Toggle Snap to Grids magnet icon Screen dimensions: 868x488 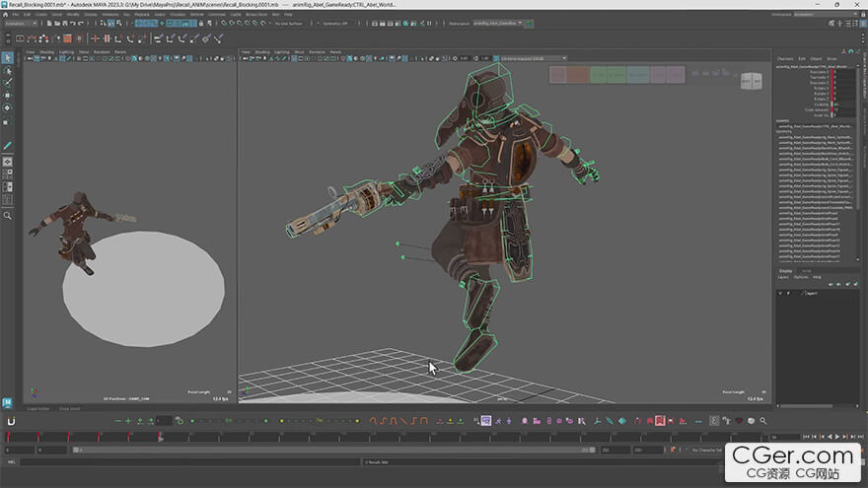224,24
